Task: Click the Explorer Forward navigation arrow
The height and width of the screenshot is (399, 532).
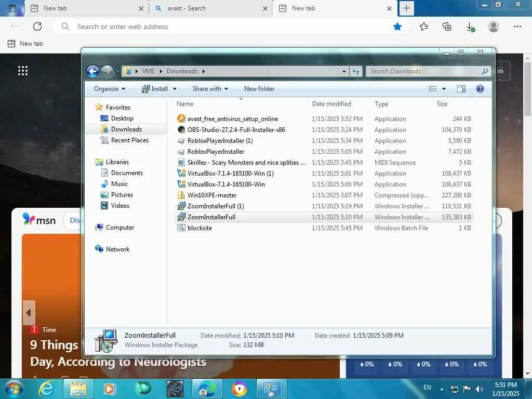Action: (107, 71)
